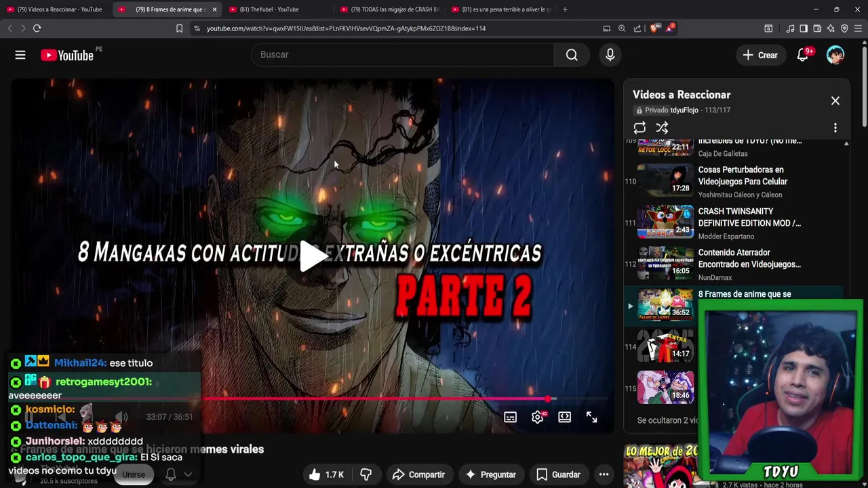The height and width of the screenshot is (488, 868).
Task: Open the Brave Shields lion icon
Action: [x=654, y=28]
